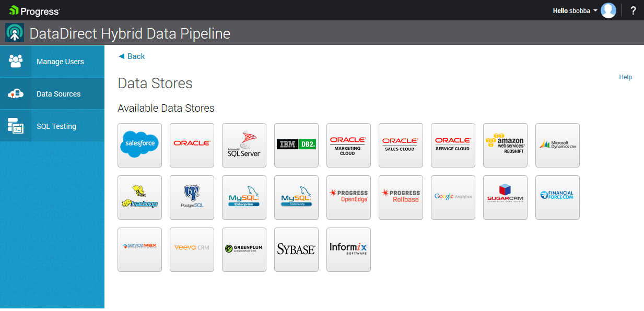644x311 pixels.
Task: Click the question mark help icon
Action: [633, 10]
